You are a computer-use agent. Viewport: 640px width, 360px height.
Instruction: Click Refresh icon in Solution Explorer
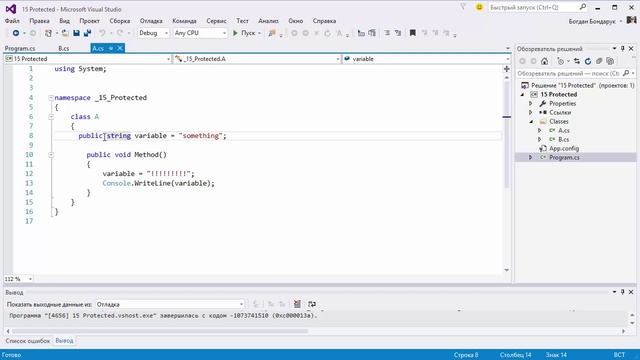click(x=588, y=61)
